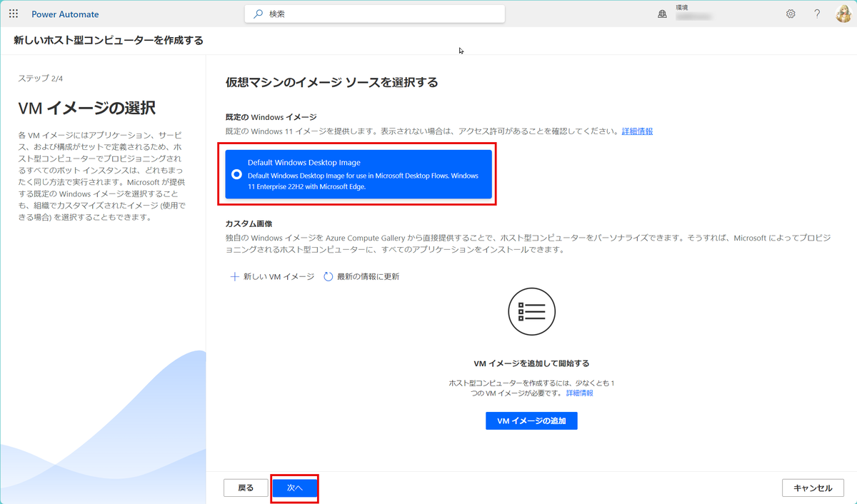Select the Default Windows Desktop Image radio button
Image resolution: width=857 pixels, height=504 pixels.
click(x=236, y=174)
